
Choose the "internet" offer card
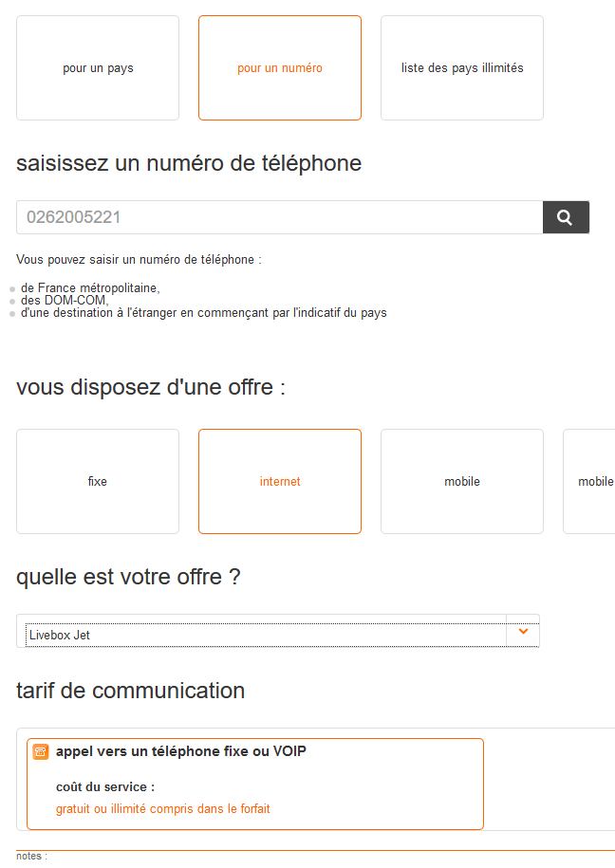(280, 482)
